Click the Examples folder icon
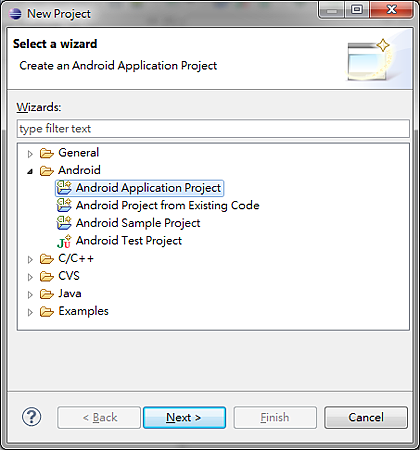 click(46, 312)
